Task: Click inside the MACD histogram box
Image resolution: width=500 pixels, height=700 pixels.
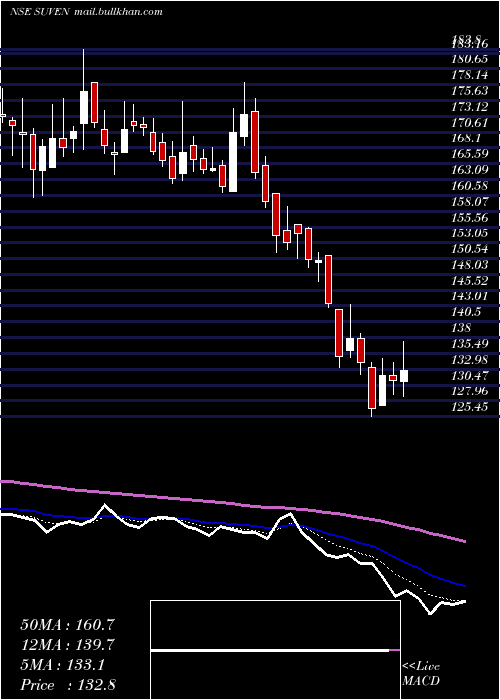Action: (x=275, y=650)
